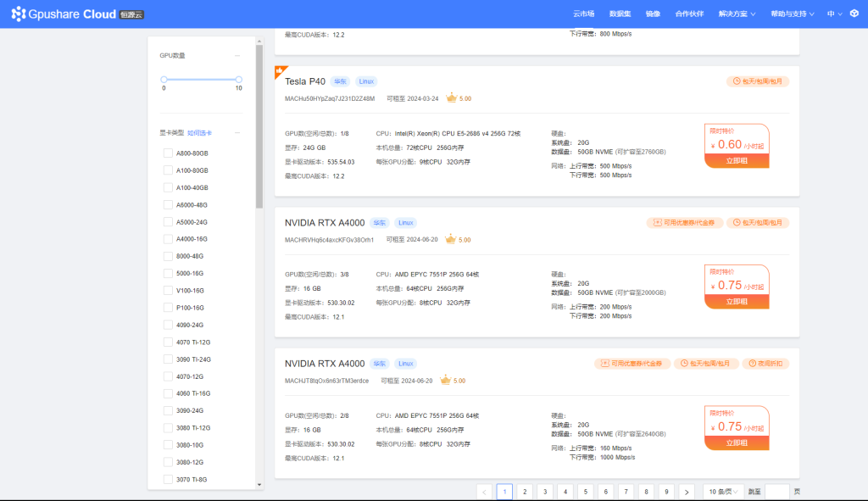The width and height of the screenshot is (868, 501).
Task: Click the right handle of GPU数量 slider
Action: click(238, 80)
